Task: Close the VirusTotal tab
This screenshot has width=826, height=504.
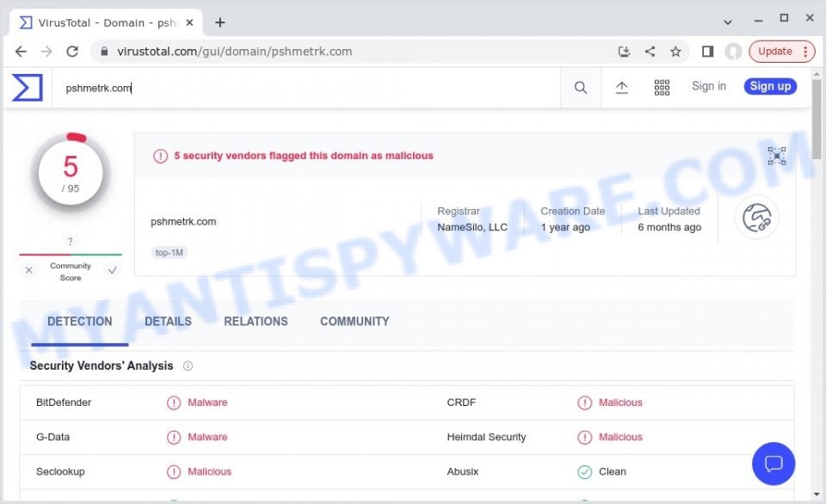Action: coord(189,22)
